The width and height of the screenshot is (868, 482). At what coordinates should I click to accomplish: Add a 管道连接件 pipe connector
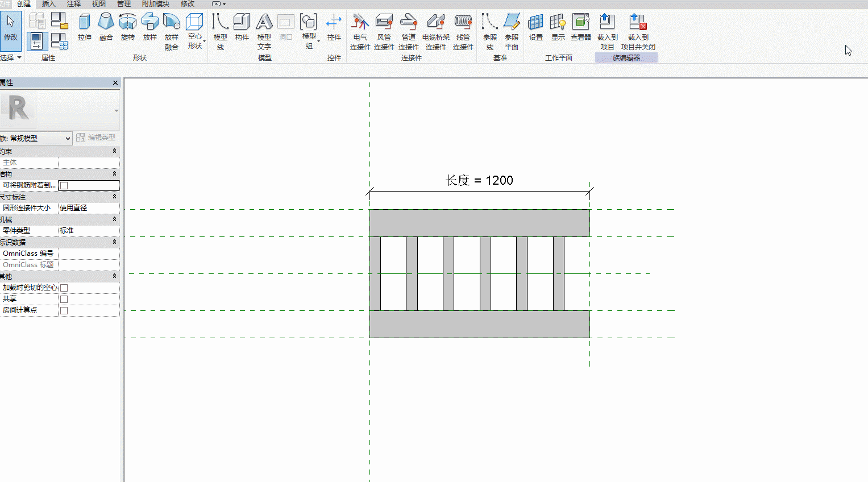point(409,31)
